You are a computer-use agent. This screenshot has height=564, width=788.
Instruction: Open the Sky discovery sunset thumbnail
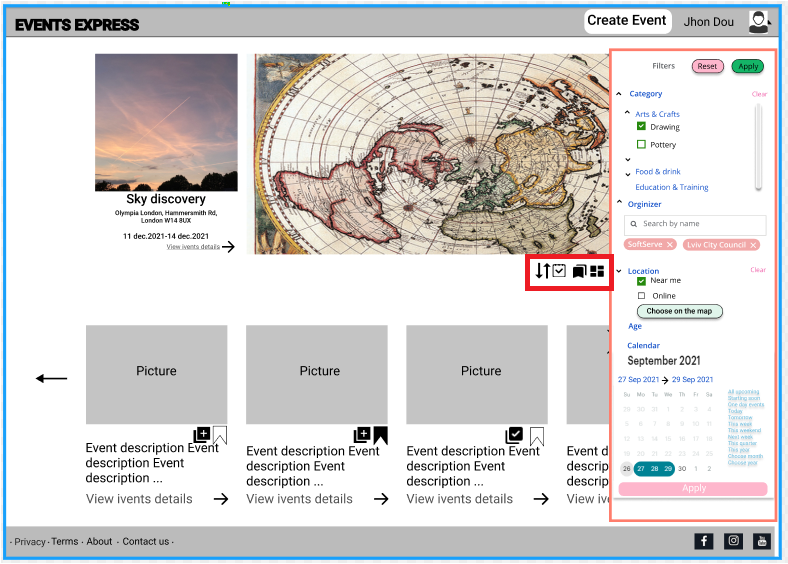[x=166, y=122]
